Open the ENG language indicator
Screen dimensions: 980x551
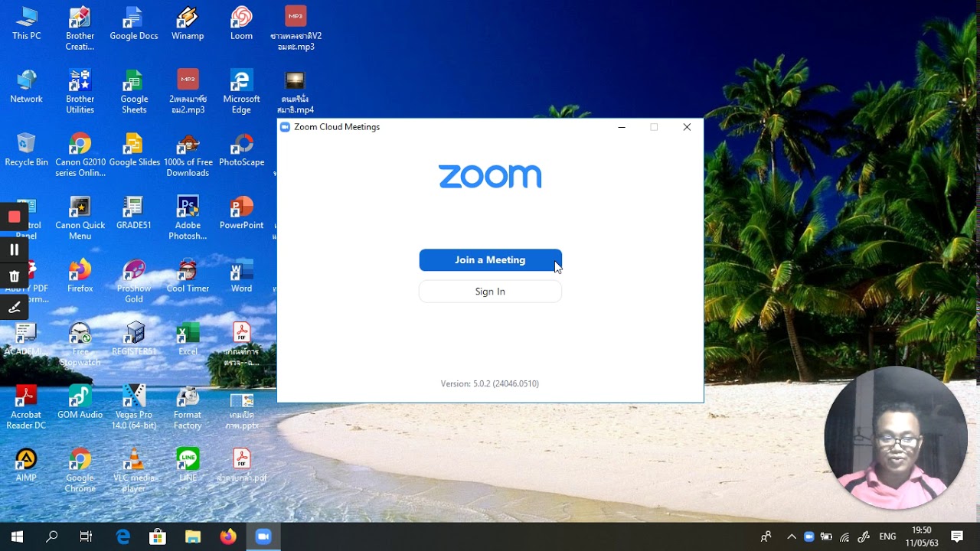click(x=887, y=536)
